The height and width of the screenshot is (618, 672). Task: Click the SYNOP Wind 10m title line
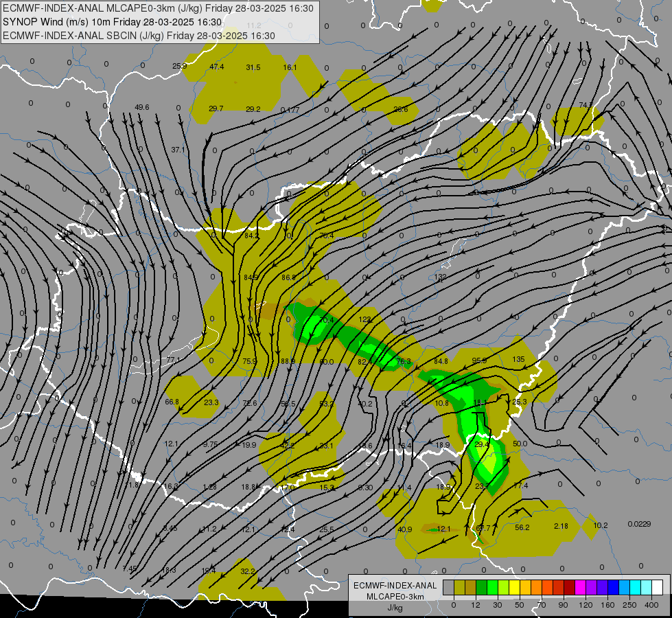pos(113,22)
